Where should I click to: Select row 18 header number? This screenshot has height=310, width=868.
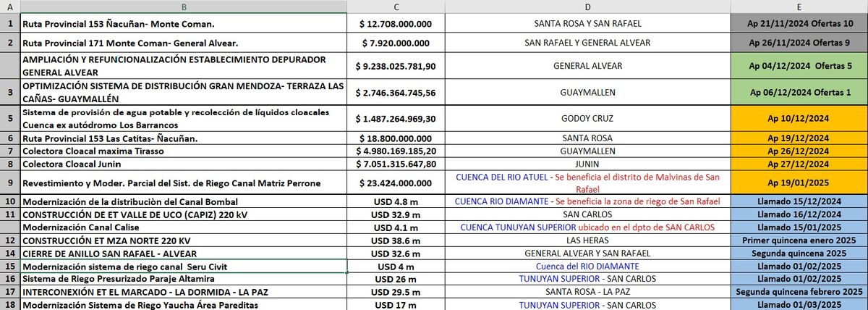pos(10,305)
